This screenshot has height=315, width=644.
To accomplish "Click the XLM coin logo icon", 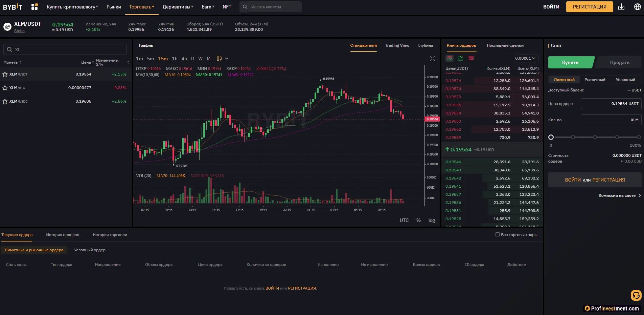I will (x=7, y=27).
